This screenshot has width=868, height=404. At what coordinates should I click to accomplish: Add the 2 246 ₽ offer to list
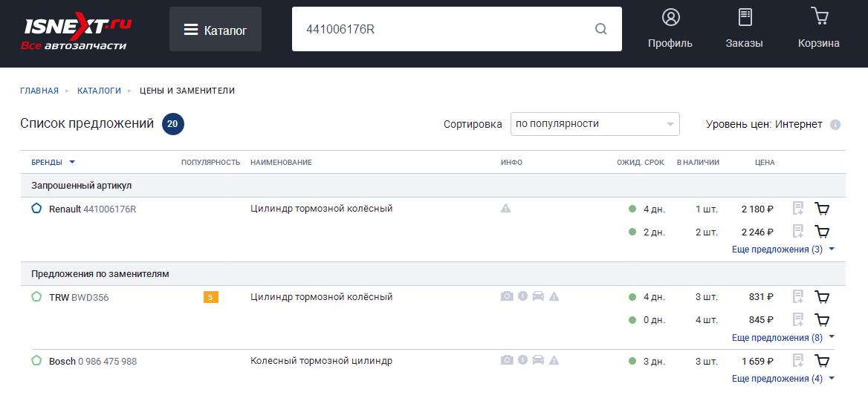tap(797, 231)
